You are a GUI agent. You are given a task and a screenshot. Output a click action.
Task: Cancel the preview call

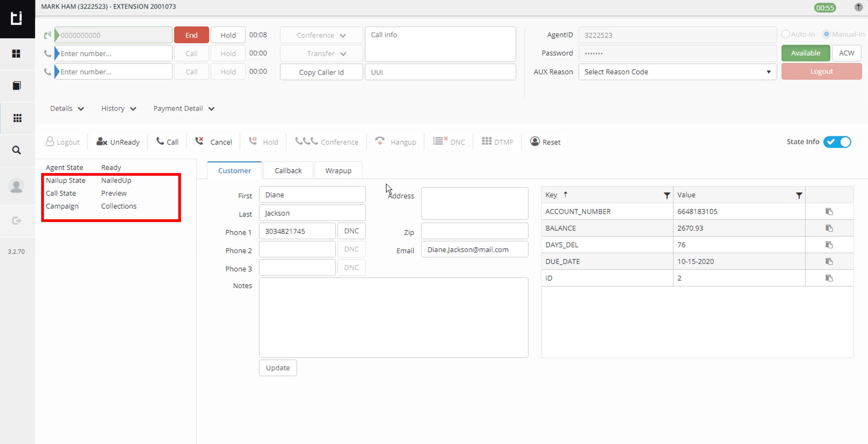214,142
